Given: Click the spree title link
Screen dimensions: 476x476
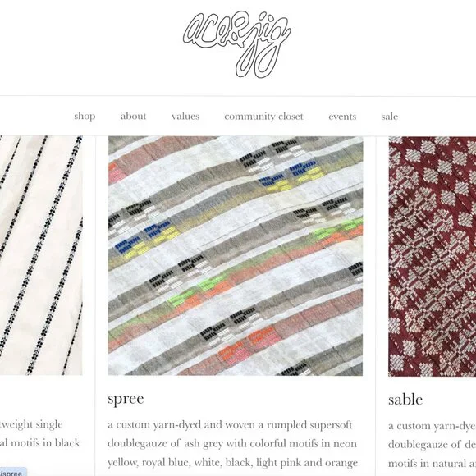Looking at the screenshot, I should pos(126,399).
